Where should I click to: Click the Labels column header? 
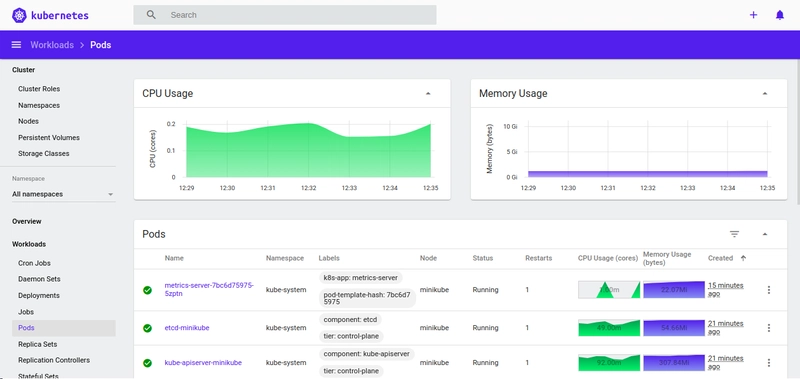click(x=329, y=258)
